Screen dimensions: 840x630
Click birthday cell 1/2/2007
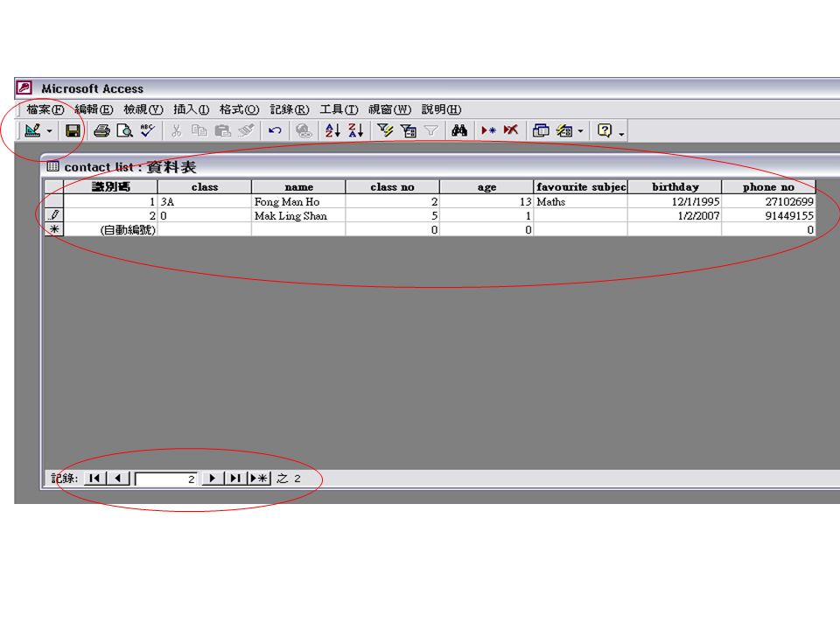675,215
